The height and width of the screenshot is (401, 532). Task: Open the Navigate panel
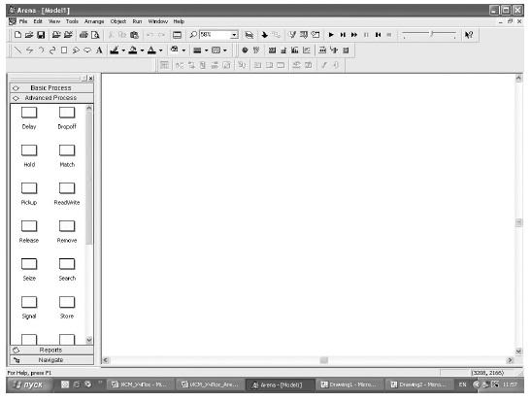51,360
